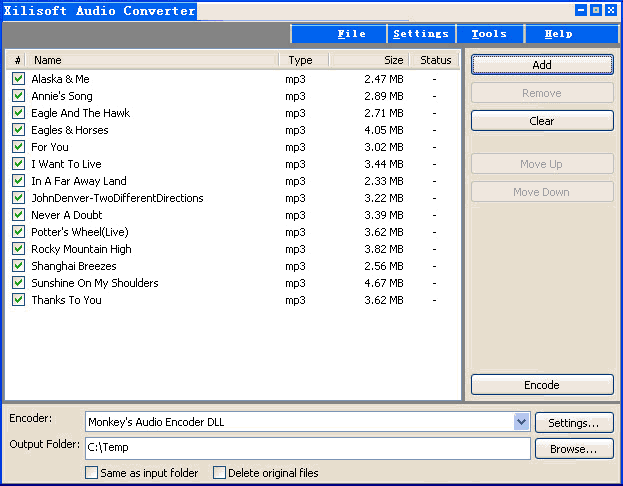Uncheck I Want To Live checkbox
Image resolution: width=623 pixels, height=486 pixels.
(x=18, y=164)
